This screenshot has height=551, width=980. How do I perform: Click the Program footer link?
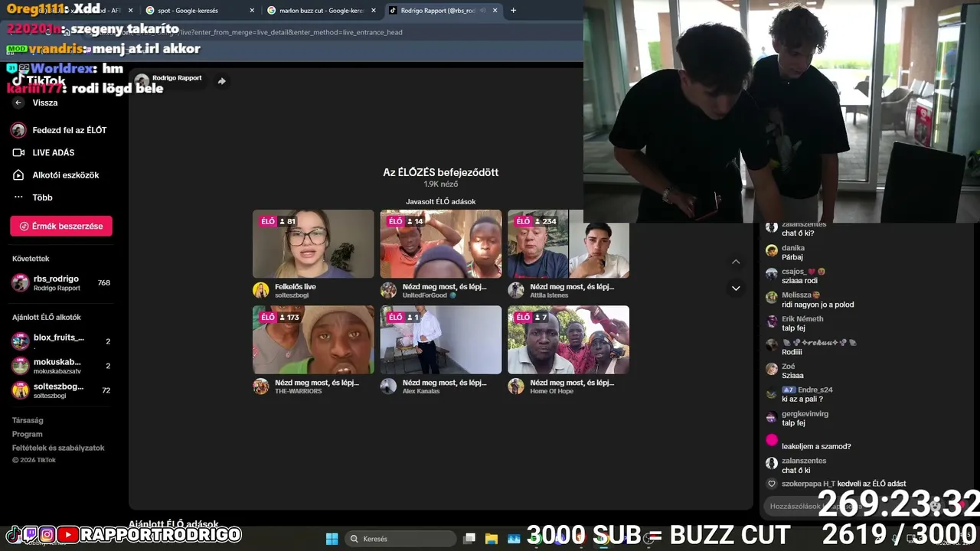click(x=27, y=434)
